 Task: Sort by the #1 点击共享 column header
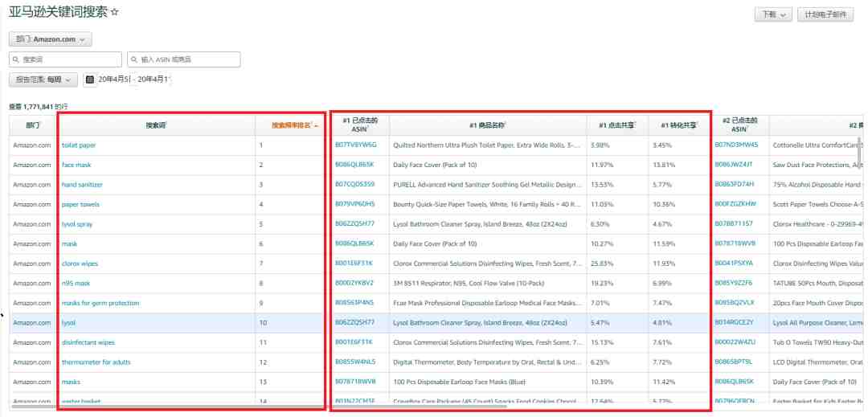point(617,125)
